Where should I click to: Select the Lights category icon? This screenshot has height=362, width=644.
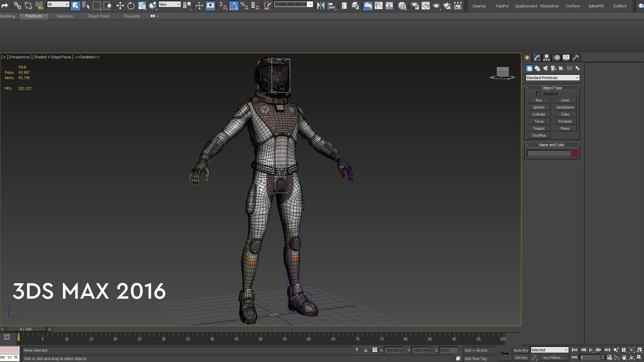click(x=545, y=68)
